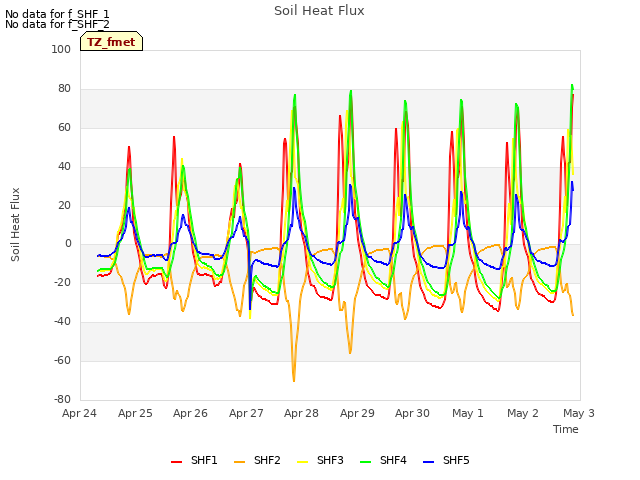Toggle SHF5 series in legend
The image size is (640, 480).
(x=446, y=460)
